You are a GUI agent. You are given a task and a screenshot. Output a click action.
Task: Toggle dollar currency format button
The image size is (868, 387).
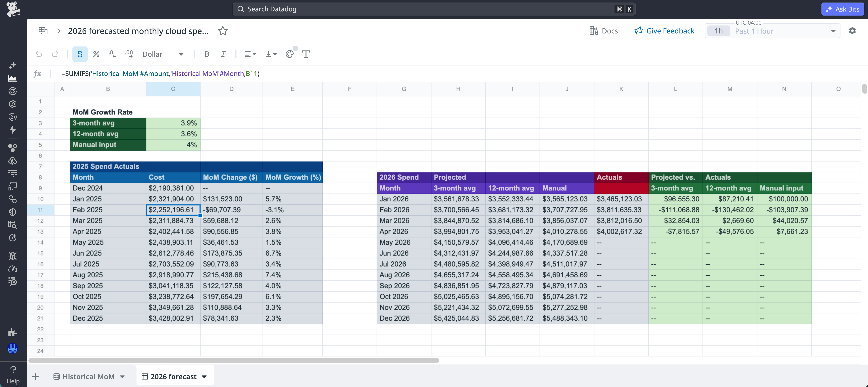[80, 54]
